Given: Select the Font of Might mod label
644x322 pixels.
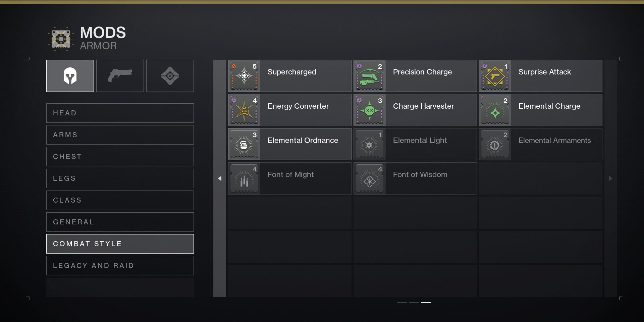Looking at the screenshot, I should point(290,175).
